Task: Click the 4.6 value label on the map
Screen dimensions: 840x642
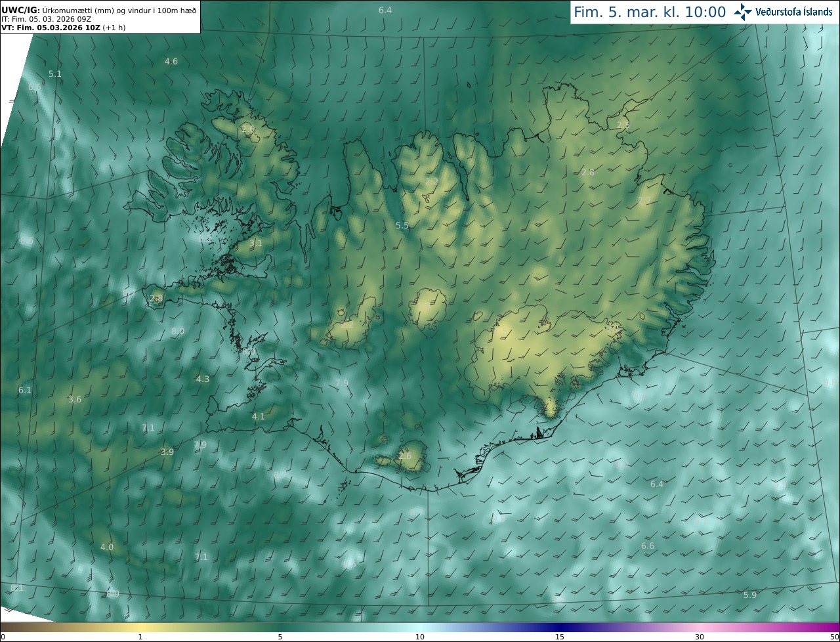Action: coord(171,62)
